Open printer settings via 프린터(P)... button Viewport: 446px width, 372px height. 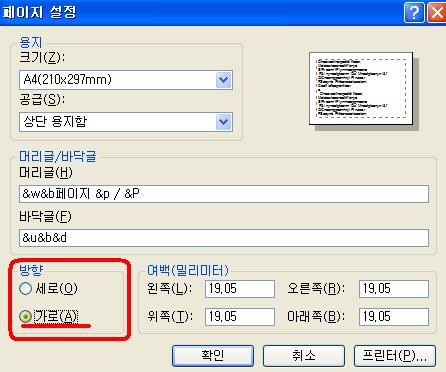point(395,356)
